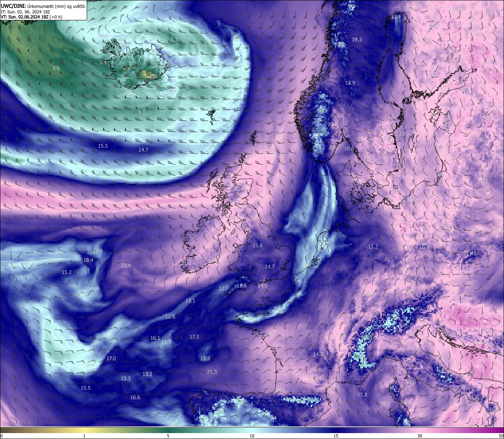Click the 3.9 value west of Iceland
The image size is (504, 439).
pyautogui.click(x=56, y=68)
